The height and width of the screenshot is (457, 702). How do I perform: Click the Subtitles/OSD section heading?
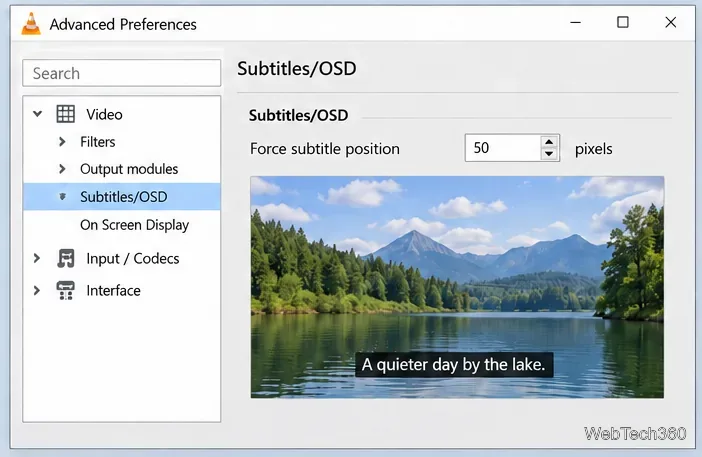click(298, 115)
